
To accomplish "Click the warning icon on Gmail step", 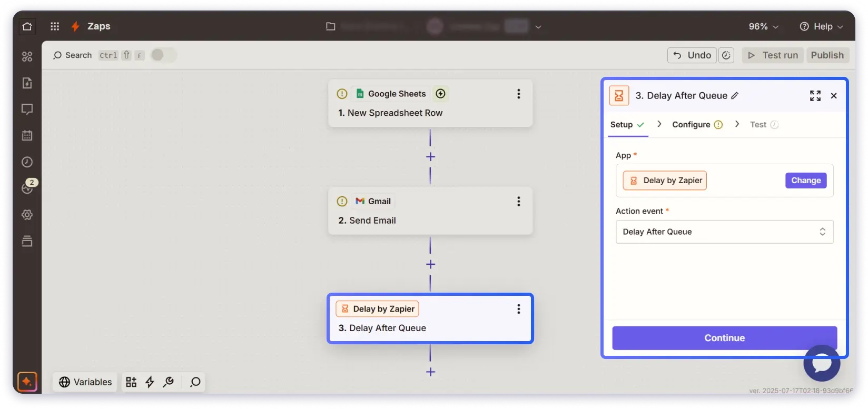I will [342, 201].
